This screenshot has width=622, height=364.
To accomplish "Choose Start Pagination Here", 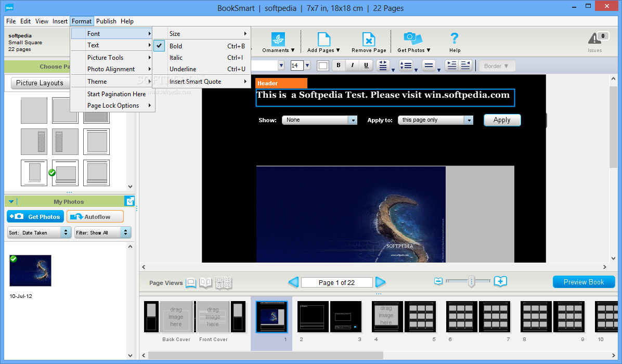I will [x=112, y=94].
